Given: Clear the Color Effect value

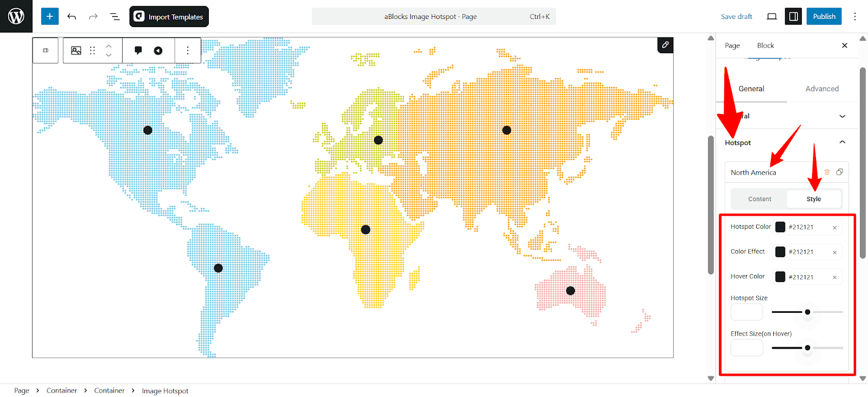Looking at the screenshot, I should pos(834,252).
